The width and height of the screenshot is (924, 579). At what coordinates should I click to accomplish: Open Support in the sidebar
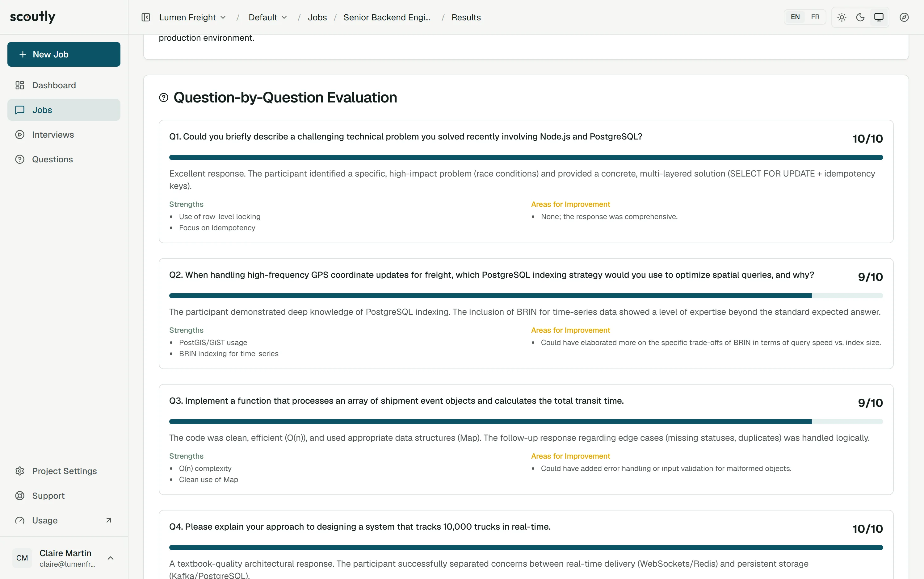click(x=64, y=496)
